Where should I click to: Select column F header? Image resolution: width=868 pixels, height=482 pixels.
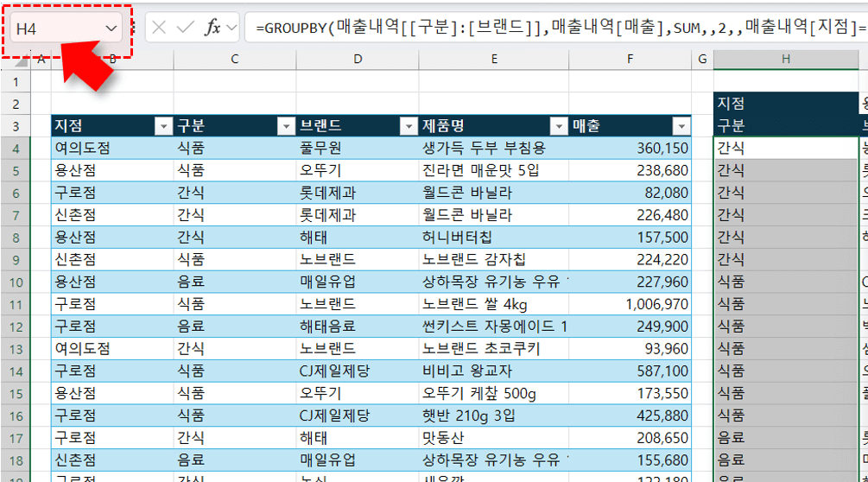pyautogui.click(x=630, y=59)
